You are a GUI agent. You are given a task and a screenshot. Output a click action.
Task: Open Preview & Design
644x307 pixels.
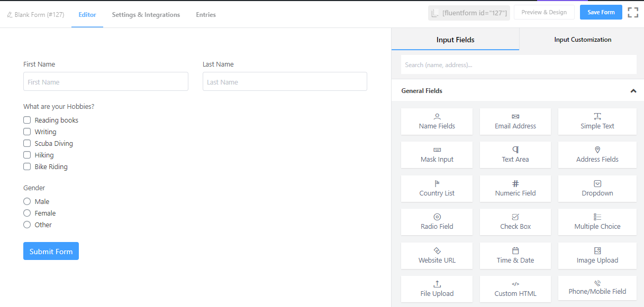point(544,12)
